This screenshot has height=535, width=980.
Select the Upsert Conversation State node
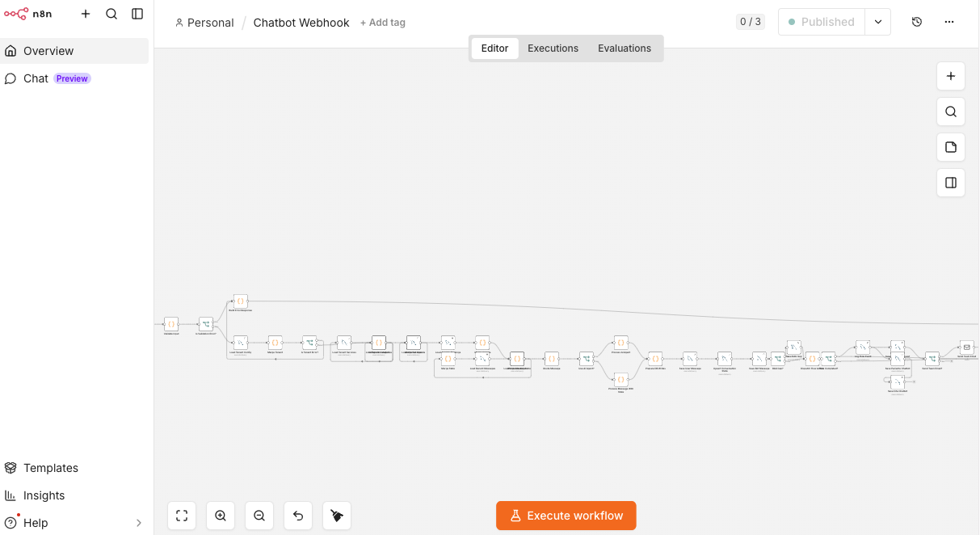pos(725,359)
